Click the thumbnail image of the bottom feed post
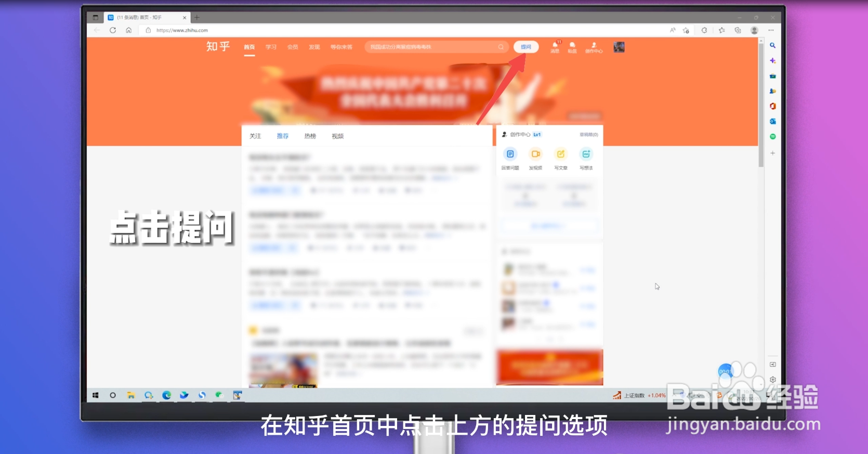Image resolution: width=868 pixels, height=454 pixels. (x=283, y=371)
